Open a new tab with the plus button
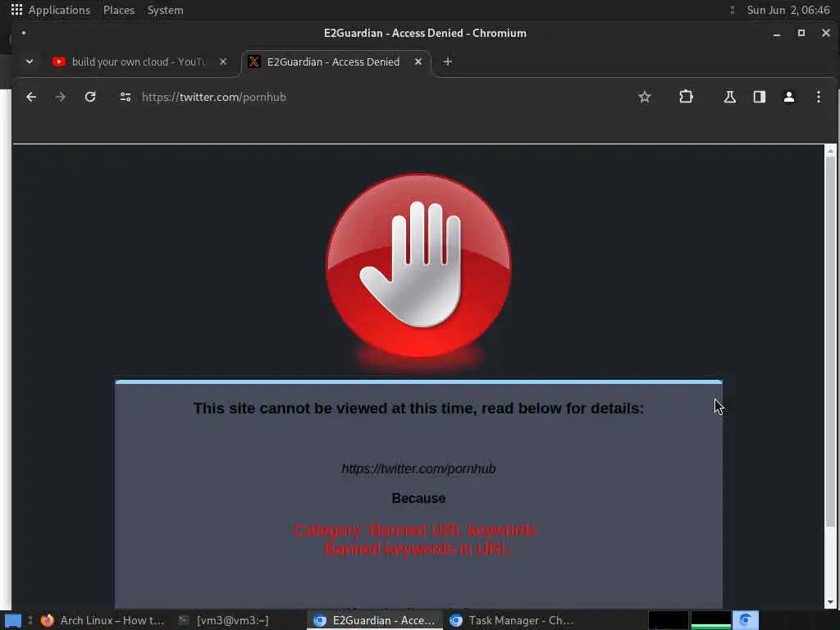The width and height of the screenshot is (840, 630). pos(448,62)
